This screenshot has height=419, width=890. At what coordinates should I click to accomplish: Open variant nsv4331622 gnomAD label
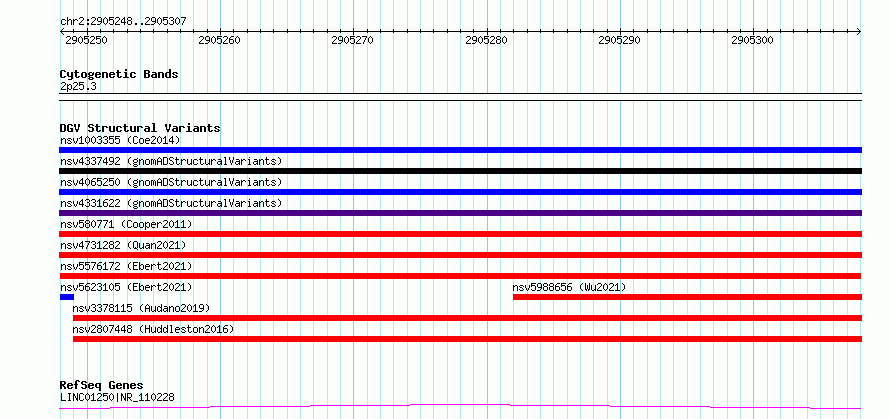[x=171, y=203]
